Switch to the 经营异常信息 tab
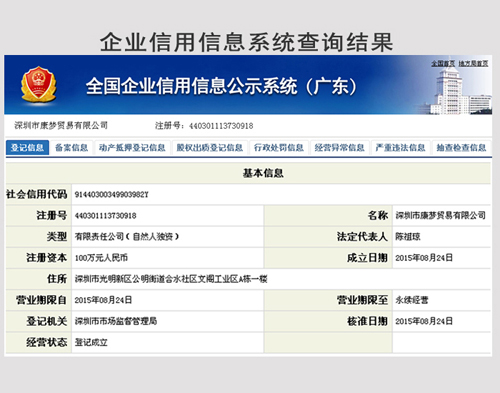Image resolution: width=500 pixels, height=393 pixels. pos(339,148)
